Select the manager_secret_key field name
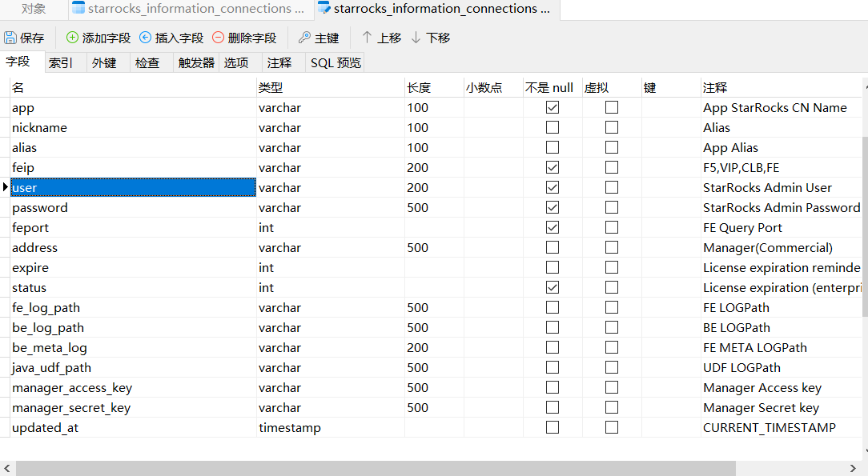868x476 pixels. pos(71,408)
